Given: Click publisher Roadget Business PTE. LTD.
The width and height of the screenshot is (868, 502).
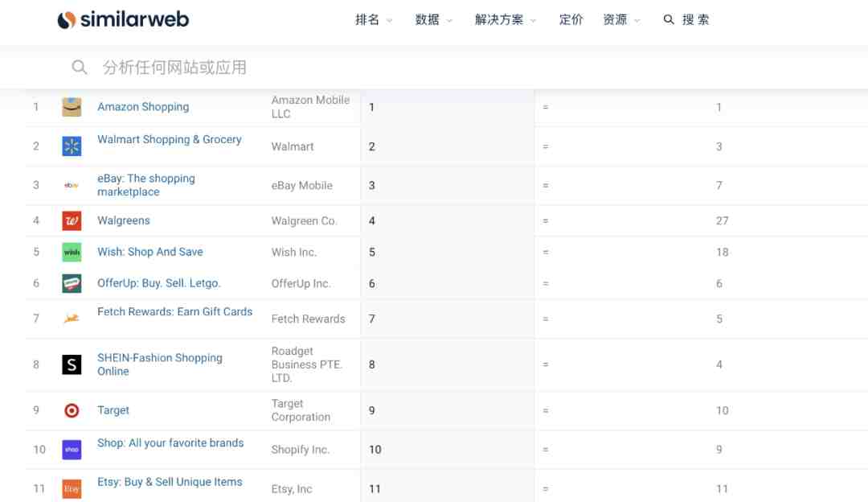Looking at the screenshot, I should point(307,364).
